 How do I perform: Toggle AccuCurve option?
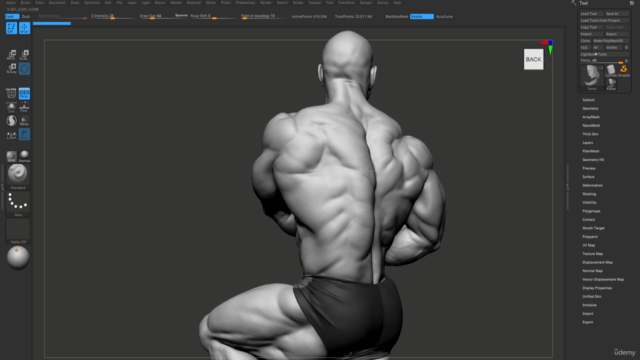[x=444, y=16]
